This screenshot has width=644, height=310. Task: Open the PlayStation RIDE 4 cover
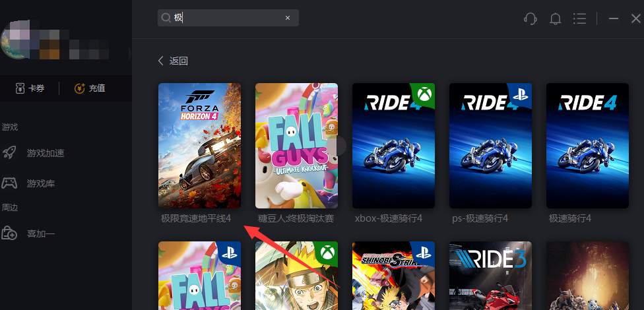coord(490,146)
